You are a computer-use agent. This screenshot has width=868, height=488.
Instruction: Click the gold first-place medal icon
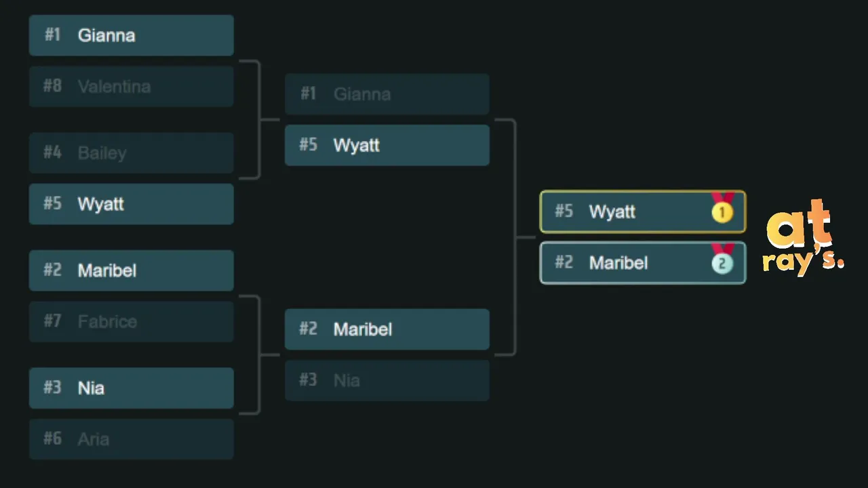tap(722, 211)
